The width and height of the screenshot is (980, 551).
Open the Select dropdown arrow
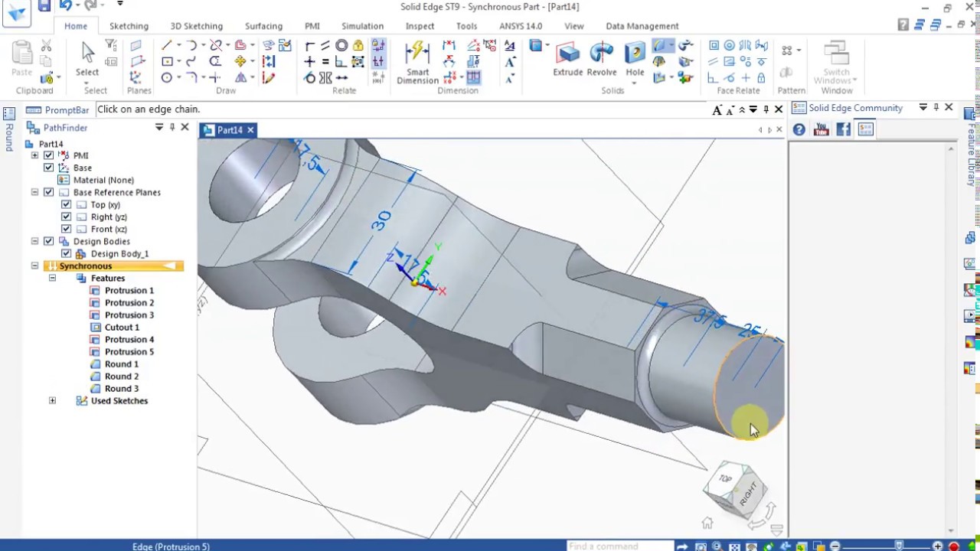(87, 81)
